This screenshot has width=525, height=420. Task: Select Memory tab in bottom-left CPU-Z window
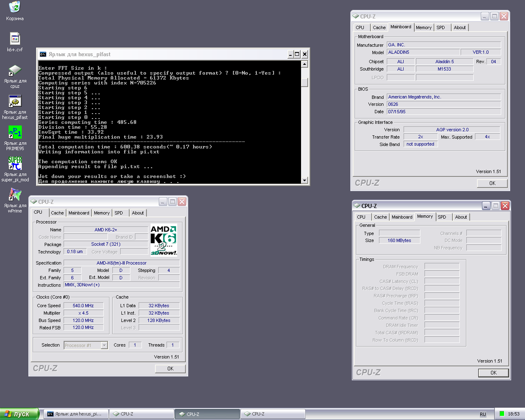pyautogui.click(x=102, y=213)
